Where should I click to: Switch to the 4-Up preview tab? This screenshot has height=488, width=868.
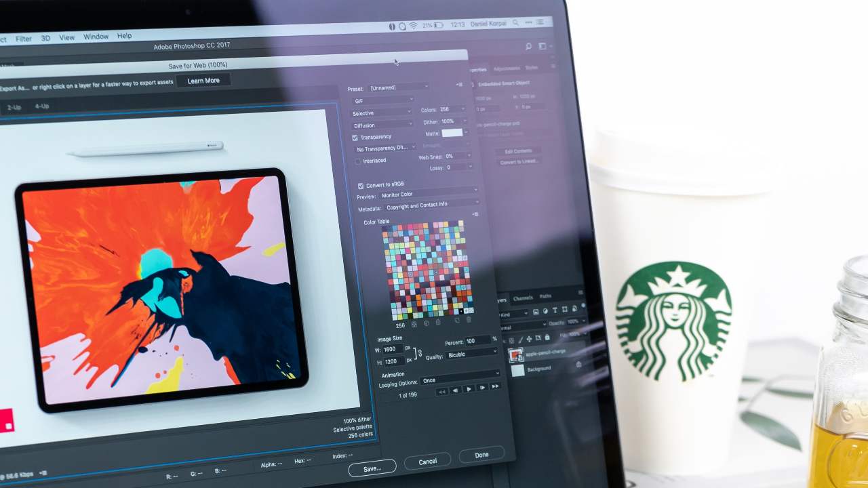pyautogui.click(x=41, y=106)
